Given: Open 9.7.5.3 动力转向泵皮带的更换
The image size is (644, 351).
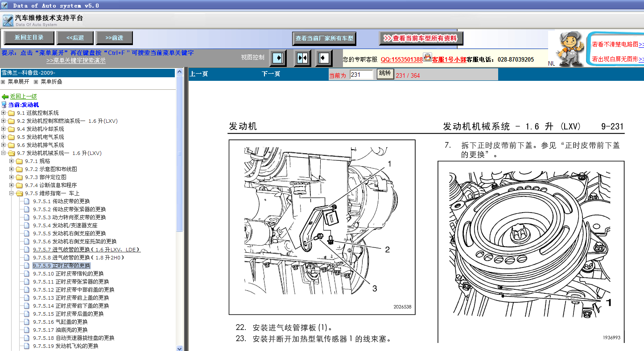Looking at the screenshot, I should coord(69,217).
